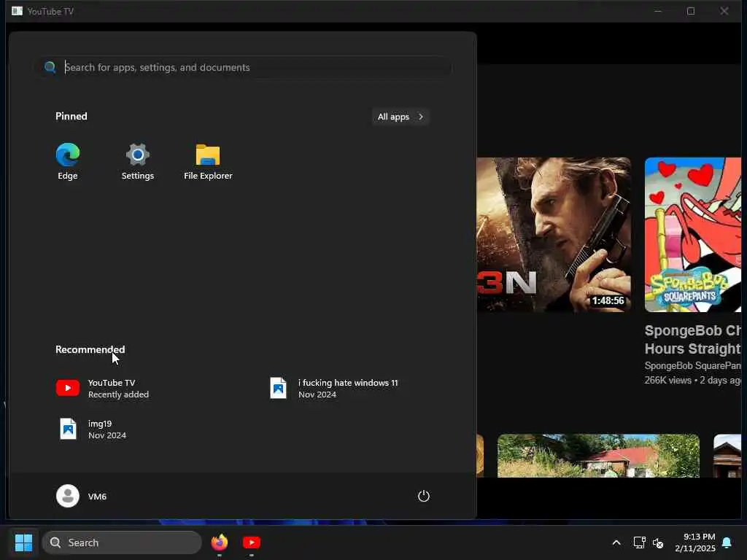Open Firefox from the taskbar
Screen dimensions: 747x560
[219, 542]
